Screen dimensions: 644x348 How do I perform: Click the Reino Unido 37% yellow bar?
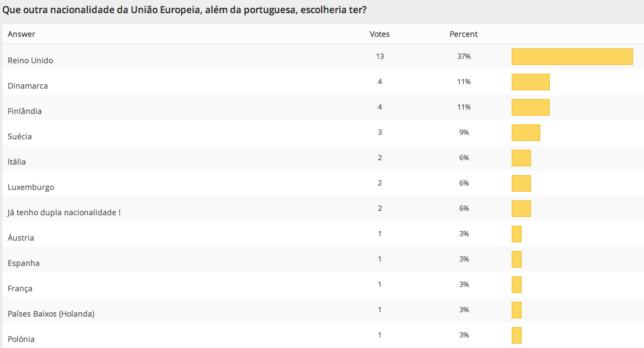(572, 57)
